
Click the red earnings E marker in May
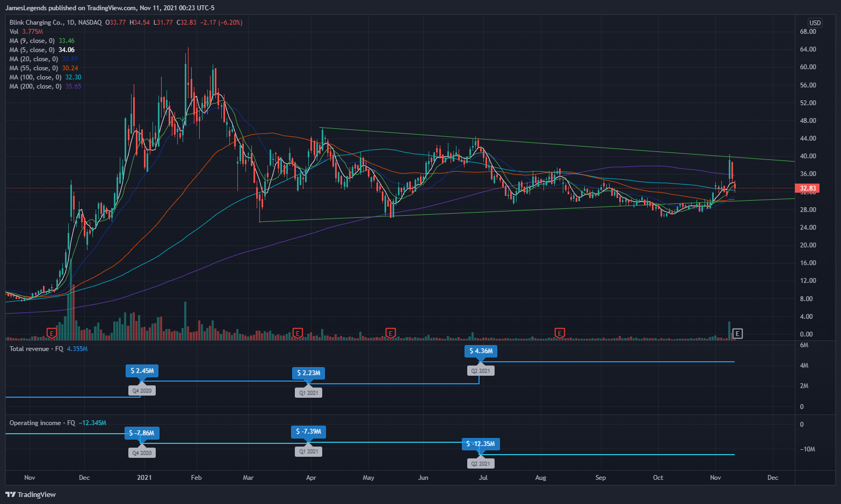[x=390, y=333]
